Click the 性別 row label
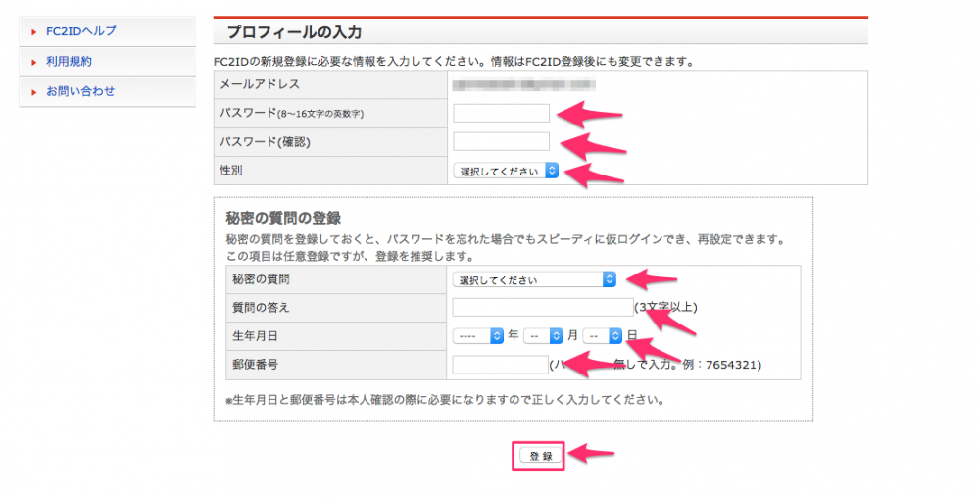Screen dimensions: 980x499 point(230,170)
